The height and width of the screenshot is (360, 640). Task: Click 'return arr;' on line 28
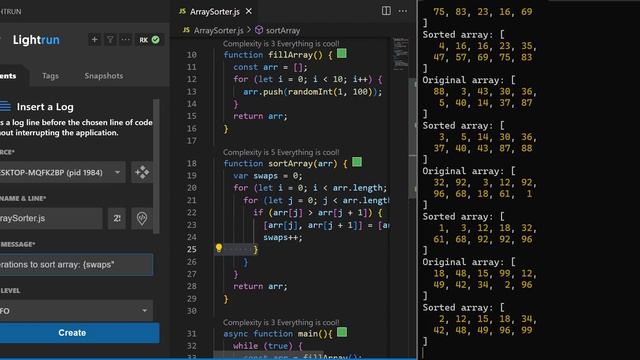coord(260,287)
